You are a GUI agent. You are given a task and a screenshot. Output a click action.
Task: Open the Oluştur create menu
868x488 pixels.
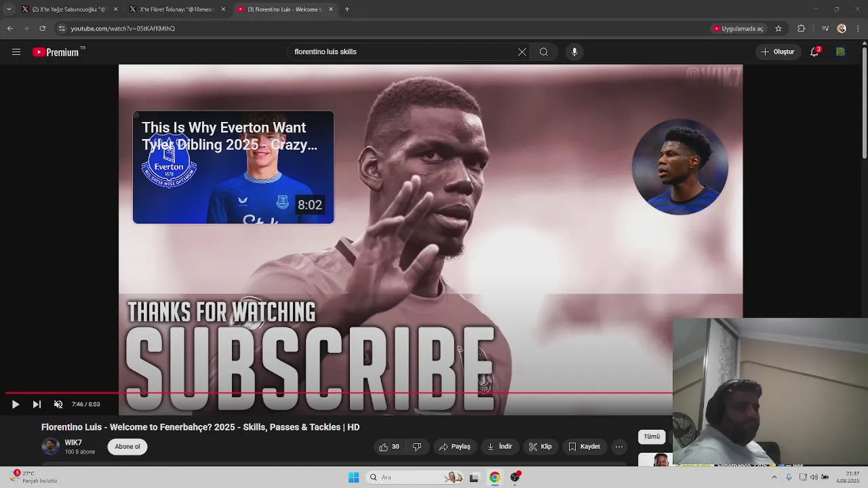[x=778, y=52]
